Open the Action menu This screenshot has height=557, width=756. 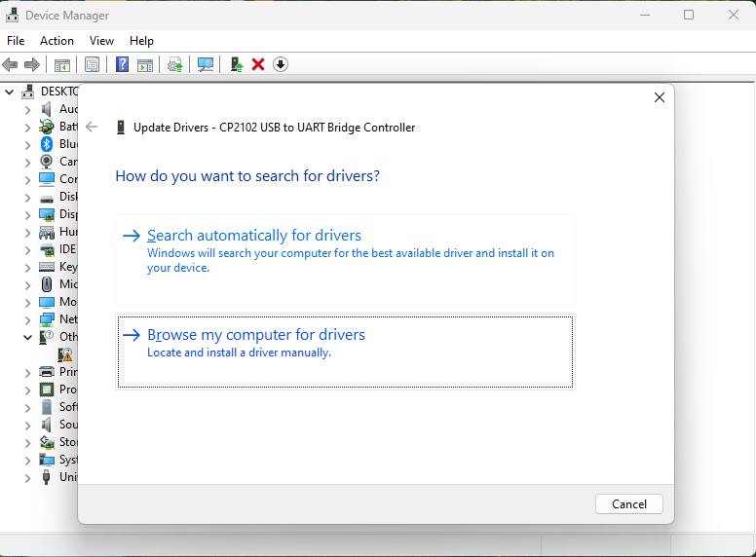coord(57,41)
